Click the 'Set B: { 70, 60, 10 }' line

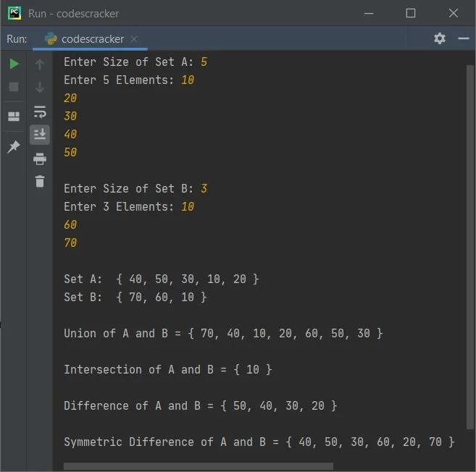[135, 298]
